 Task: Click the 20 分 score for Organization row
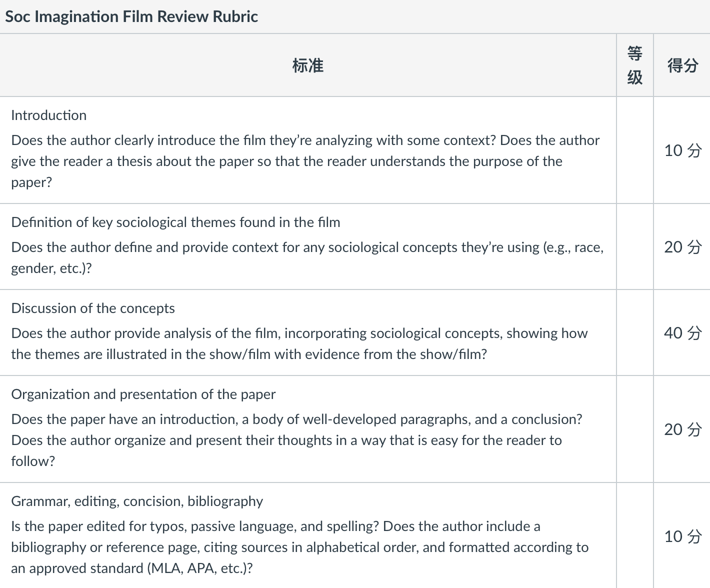pyautogui.click(x=682, y=429)
